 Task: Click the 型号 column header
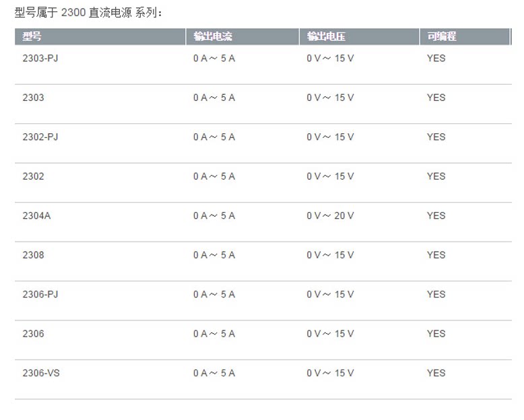coord(32,36)
